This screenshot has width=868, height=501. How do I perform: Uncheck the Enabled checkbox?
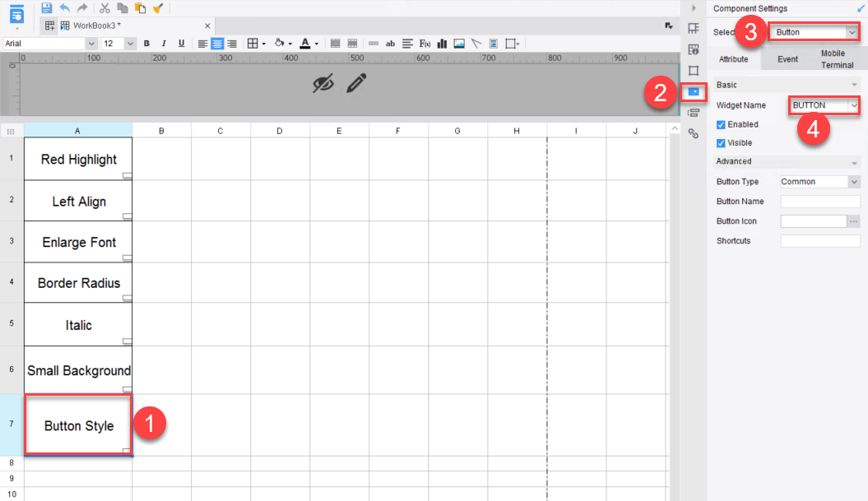(x=723, y=123)
